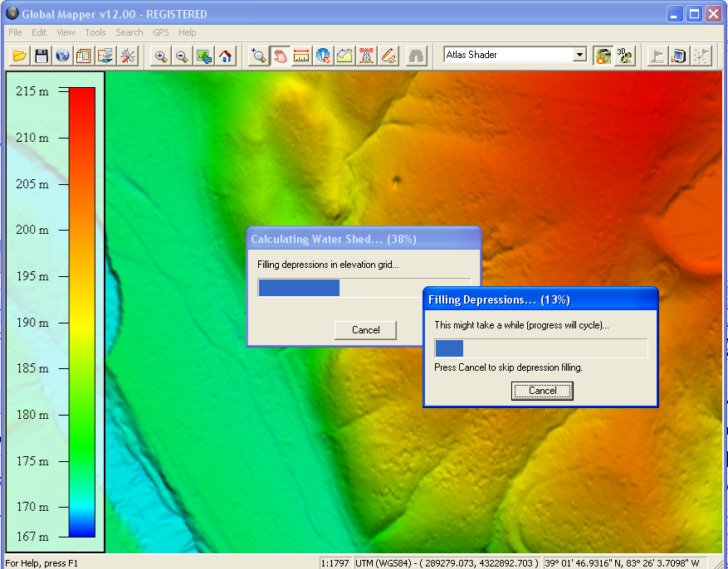The width and height of the screenshot is (728, 569).
Task: Select the Digitizer pencil tool
Action: [x=388, y=56]
